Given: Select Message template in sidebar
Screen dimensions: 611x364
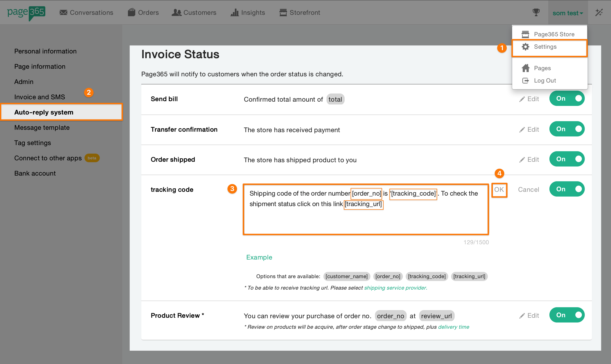Looking at the screenshot, I should (42, 128).
